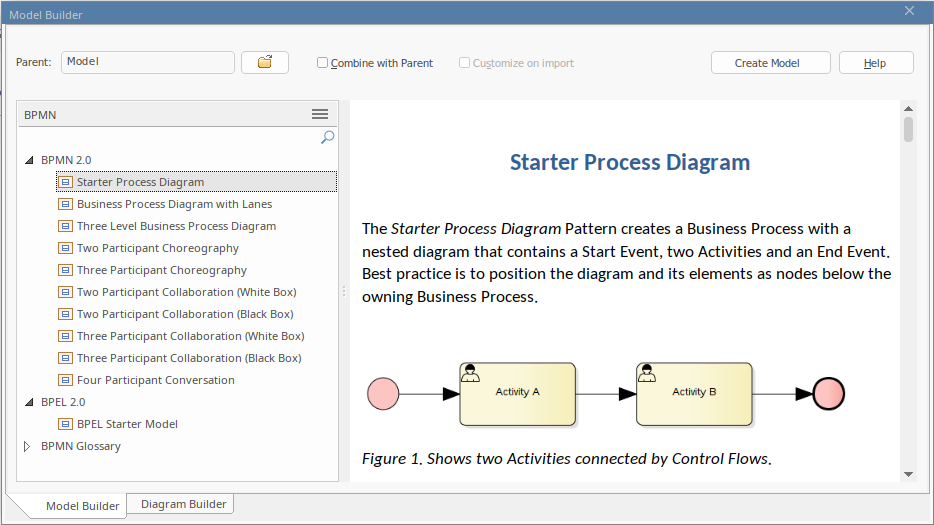Collapse the BPEL 2.0 tree group

(28, 402)
